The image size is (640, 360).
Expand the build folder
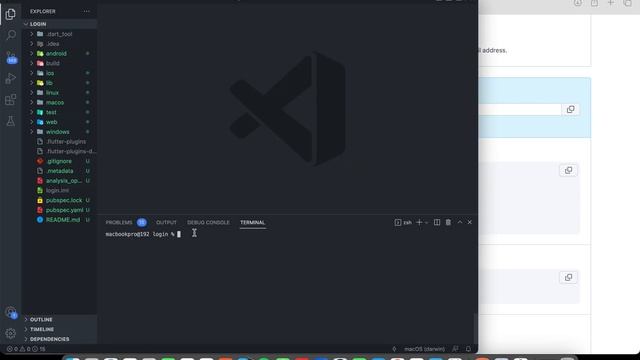(x=59, y=63)
